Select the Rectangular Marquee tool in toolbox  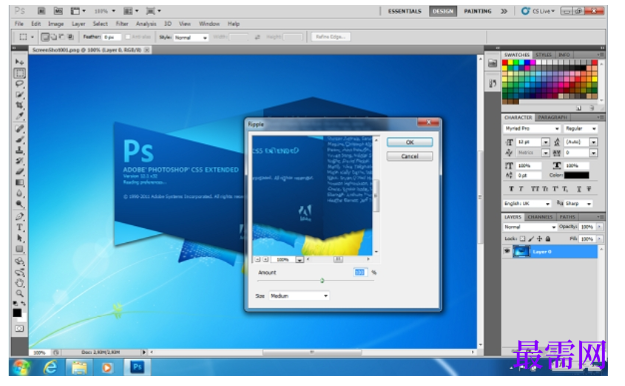(19, 73)
